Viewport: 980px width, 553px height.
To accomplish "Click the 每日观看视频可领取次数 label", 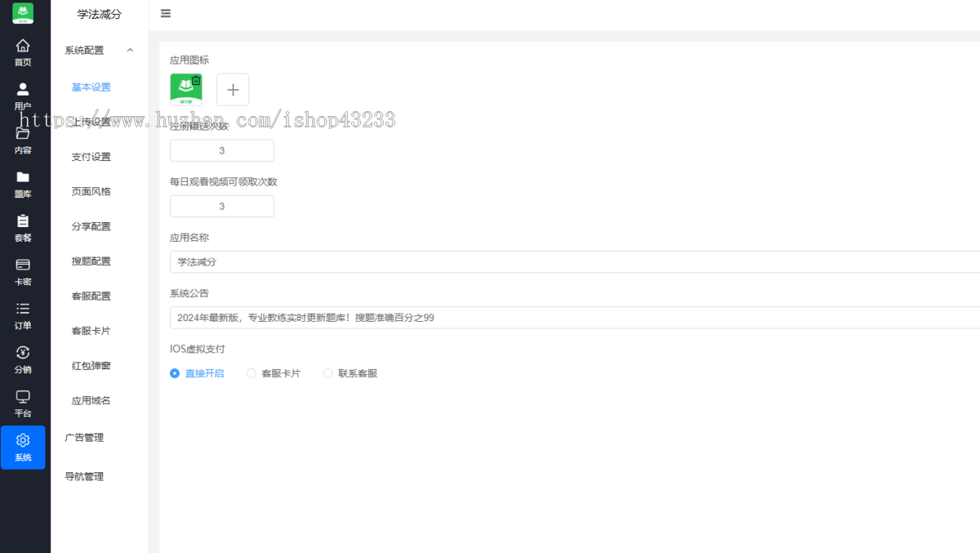I will (x=224, y=182).
